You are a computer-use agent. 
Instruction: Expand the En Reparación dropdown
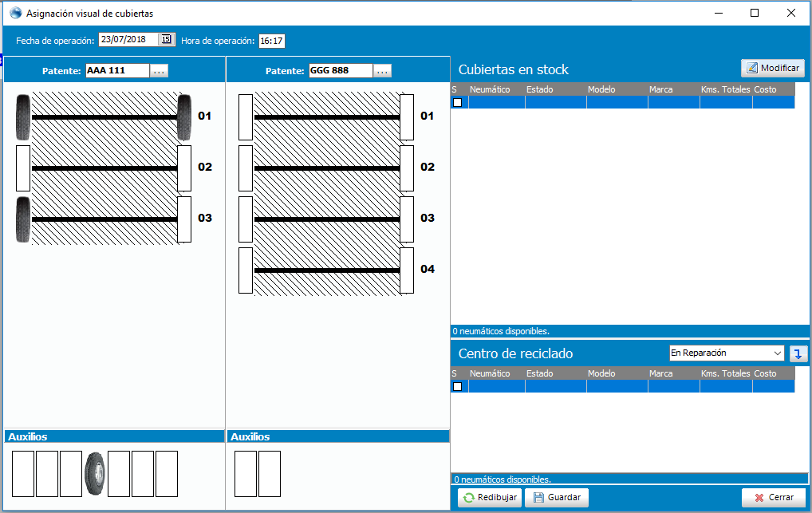778,353
